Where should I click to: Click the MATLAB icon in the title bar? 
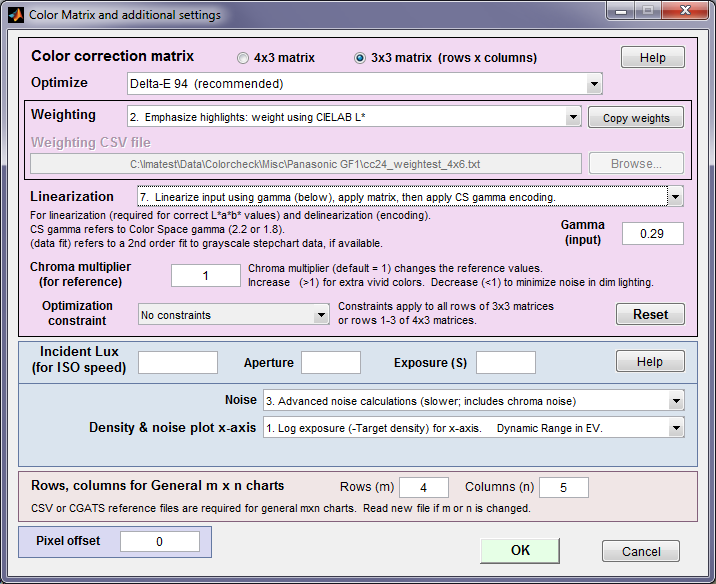point(16,15)
